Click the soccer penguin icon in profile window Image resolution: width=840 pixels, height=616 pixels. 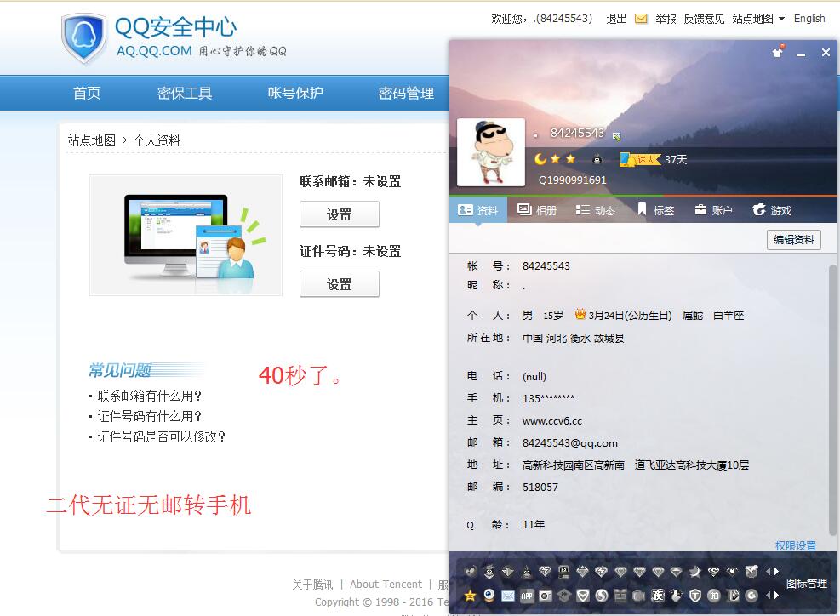677,595
